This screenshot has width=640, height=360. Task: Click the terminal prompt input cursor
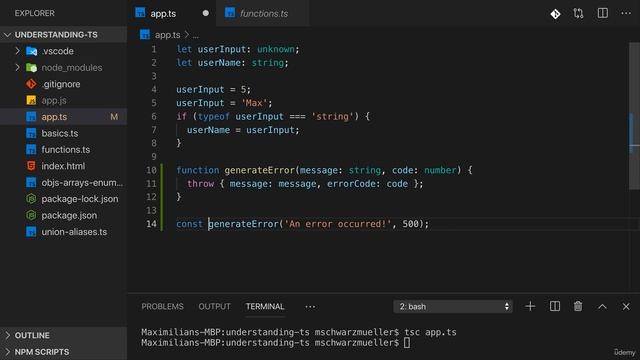(407, 342)
